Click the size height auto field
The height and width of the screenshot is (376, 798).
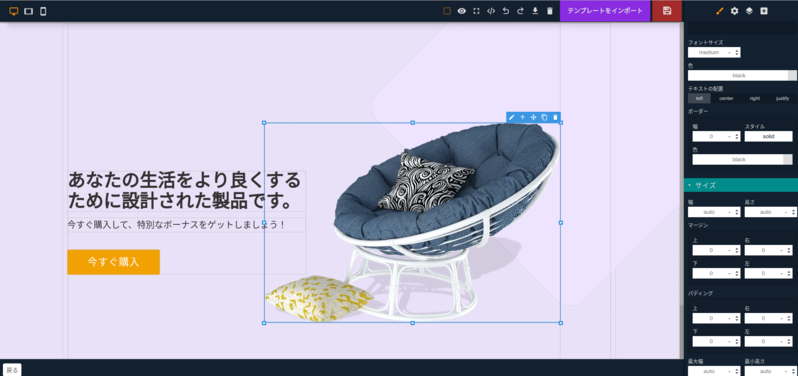coord(764,212)
